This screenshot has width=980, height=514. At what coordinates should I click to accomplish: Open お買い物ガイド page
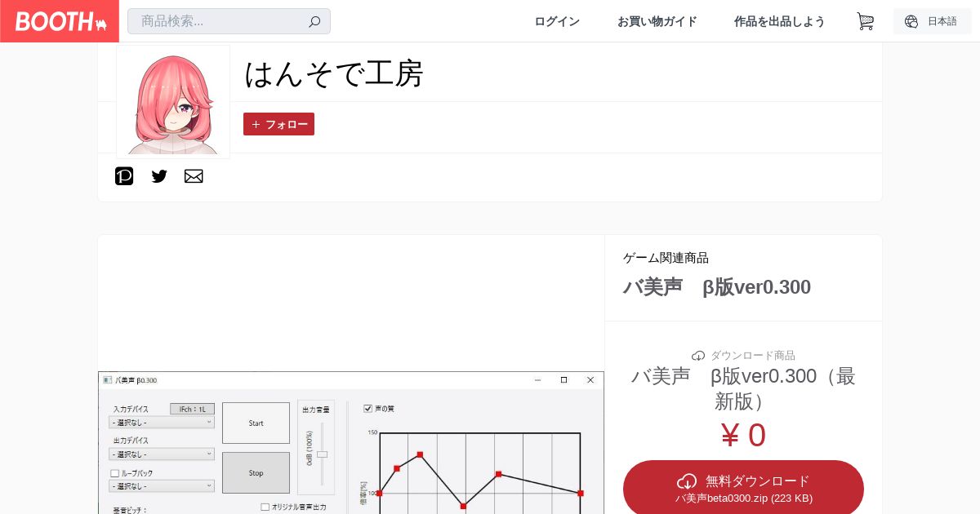click(x=657, y=21)
